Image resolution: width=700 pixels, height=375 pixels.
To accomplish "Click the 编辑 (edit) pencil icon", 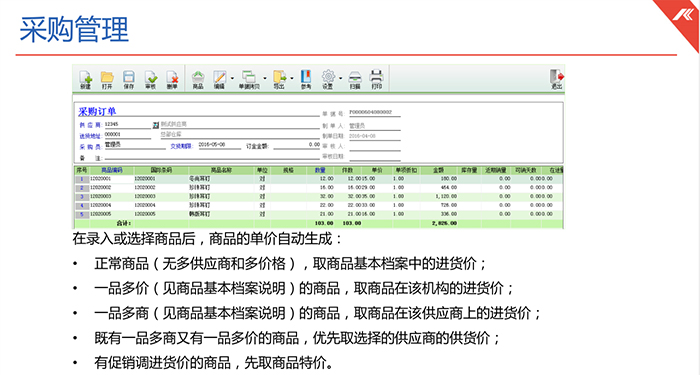I will [x=219, y=80].
